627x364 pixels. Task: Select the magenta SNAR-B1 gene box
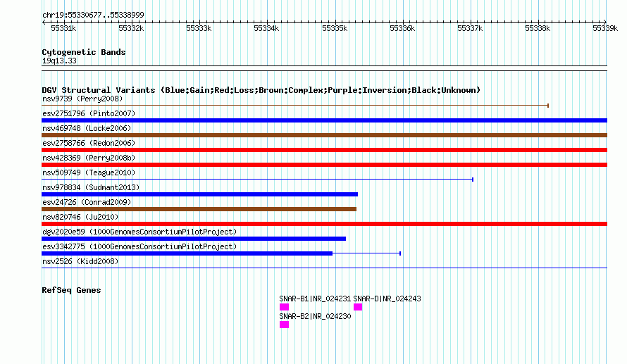pyautogui.click(x=284, y=307)
